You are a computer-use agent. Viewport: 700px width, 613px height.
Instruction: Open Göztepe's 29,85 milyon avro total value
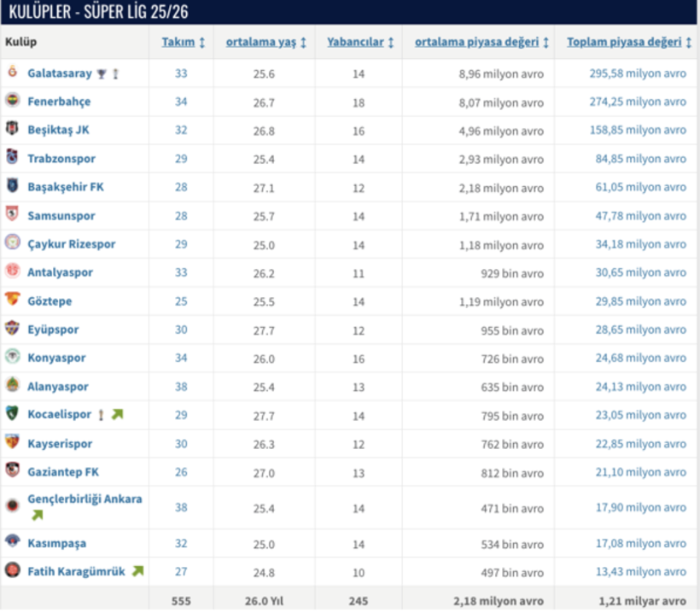click(x=640, y=301)
